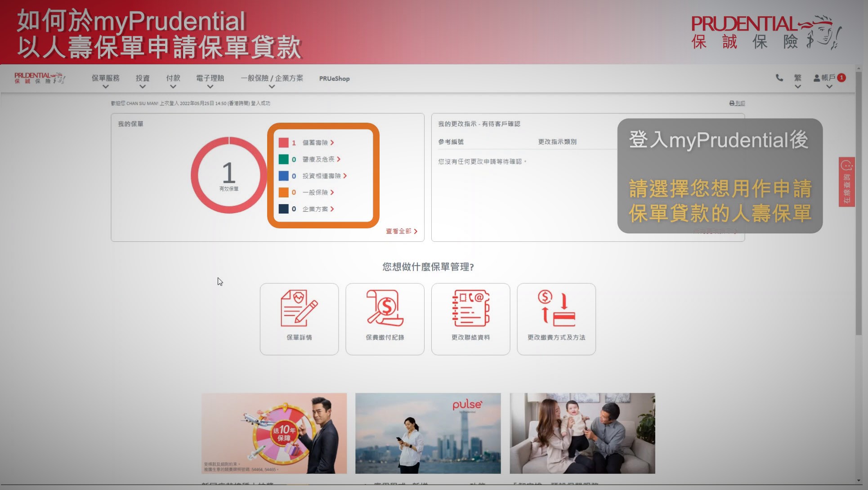Select the 企業方案 policy category
This screenshot has width=868, height=490.
coord(318,209)
